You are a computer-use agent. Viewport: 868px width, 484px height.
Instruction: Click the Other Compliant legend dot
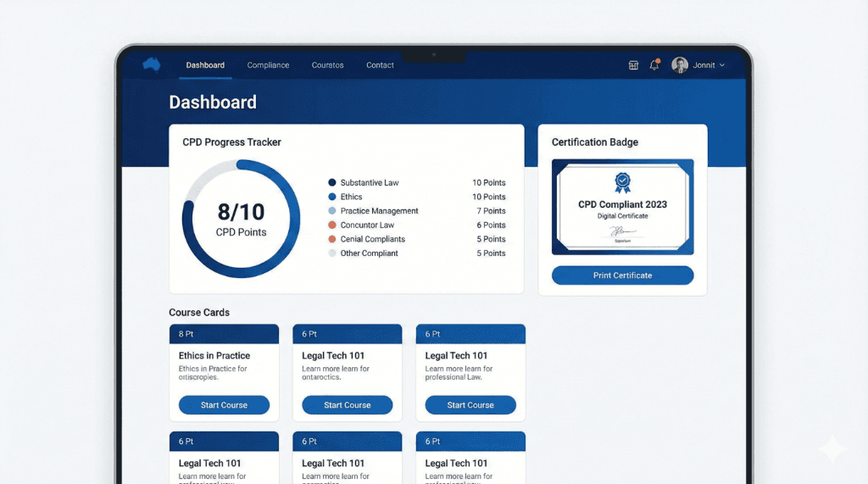tap(332, 253)
